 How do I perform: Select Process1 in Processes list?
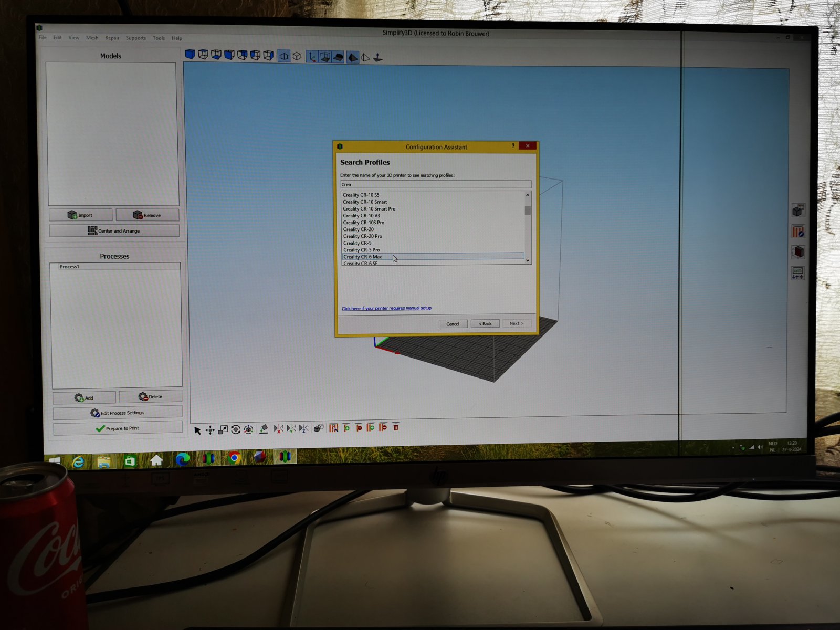[115, 267]
